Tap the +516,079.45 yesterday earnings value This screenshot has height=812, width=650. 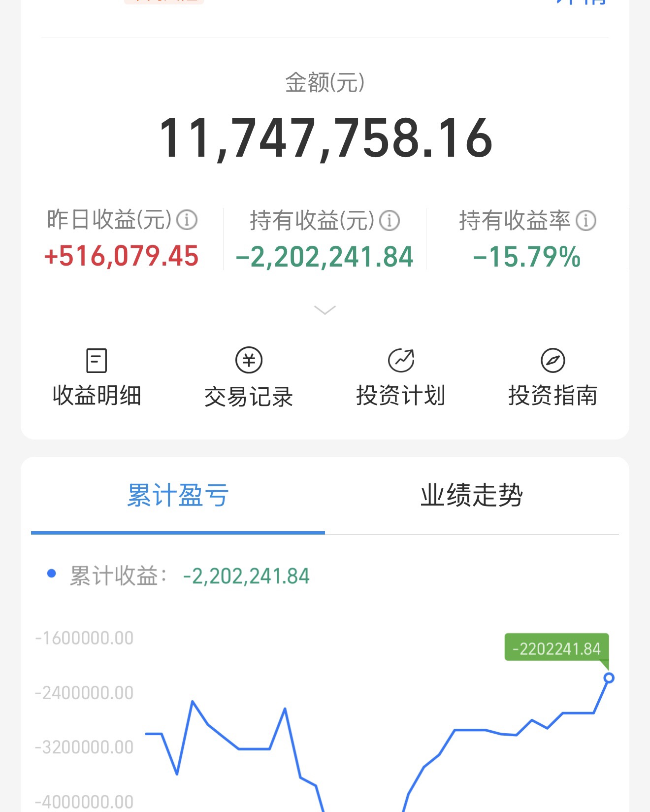121,256
